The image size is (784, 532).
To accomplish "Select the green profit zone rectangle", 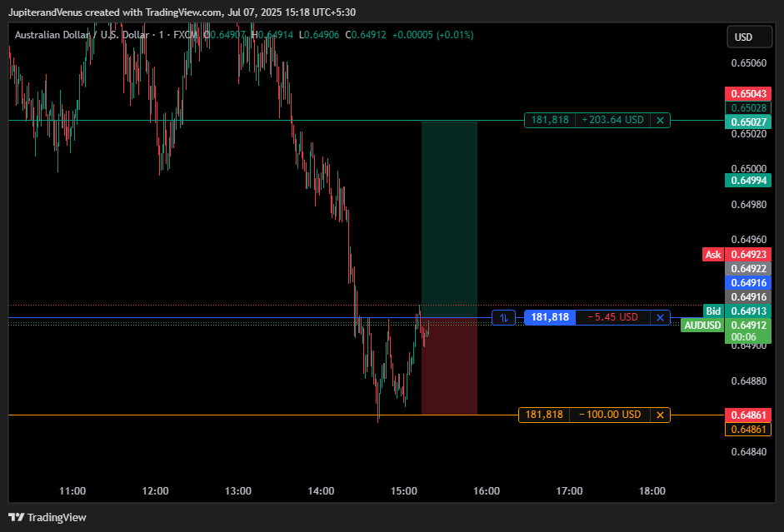I will pyautogui.click(x=449, y=219).
